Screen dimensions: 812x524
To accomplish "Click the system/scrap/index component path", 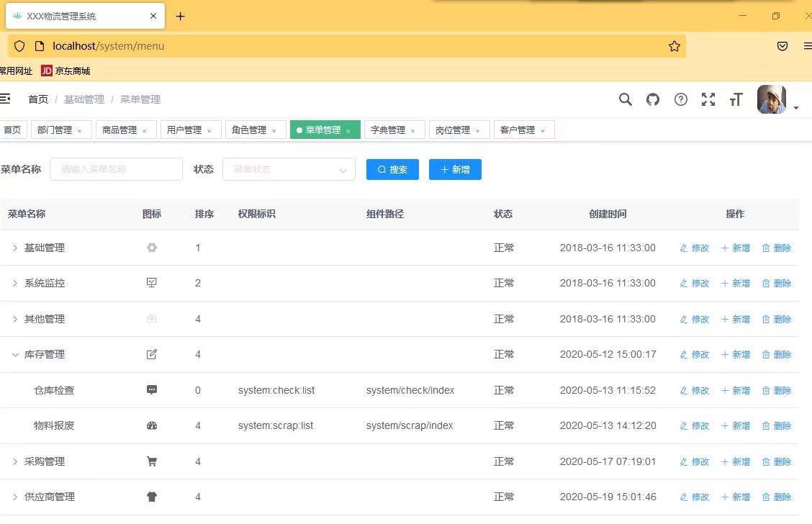I will point(410,425).
